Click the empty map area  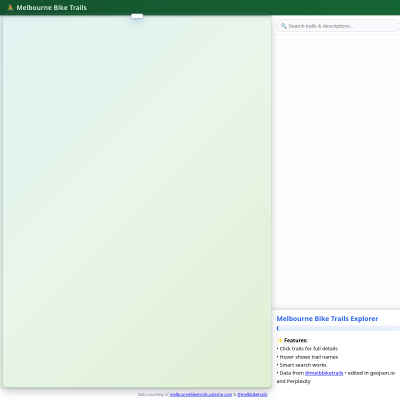point(137,201)
